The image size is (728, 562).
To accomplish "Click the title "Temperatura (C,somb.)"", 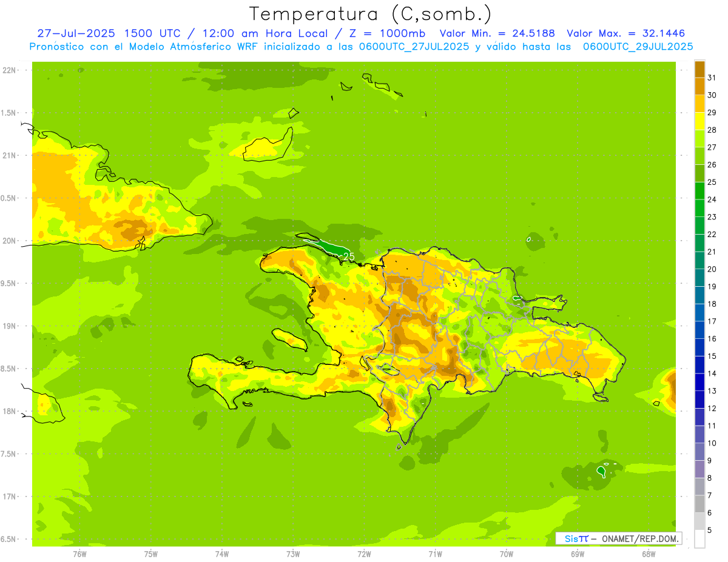I will pos(371,15).
